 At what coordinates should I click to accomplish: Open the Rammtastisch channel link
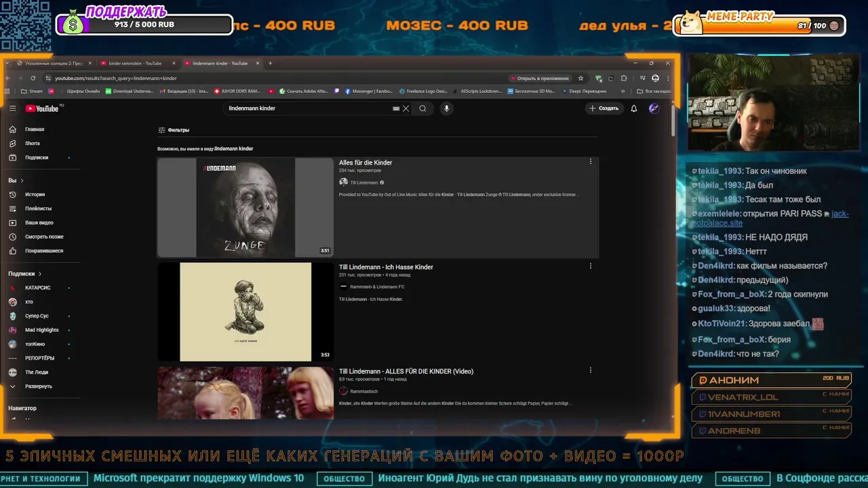tap(363, 391)
